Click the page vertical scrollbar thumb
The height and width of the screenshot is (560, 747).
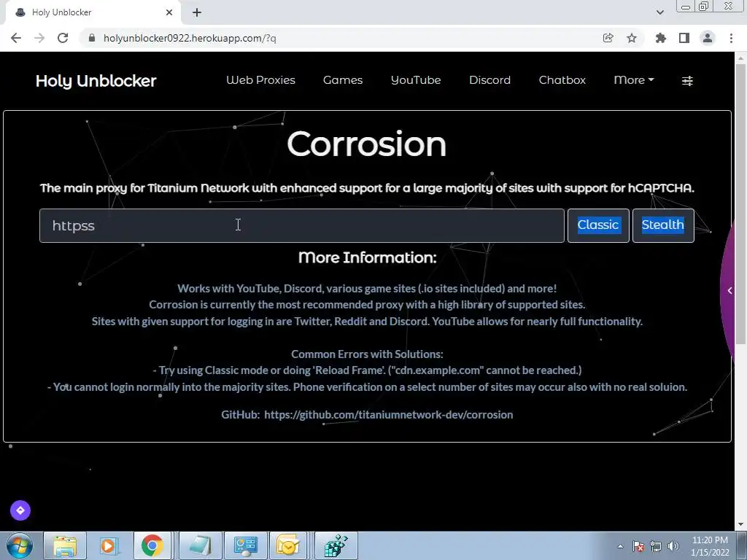pos(740,204)
